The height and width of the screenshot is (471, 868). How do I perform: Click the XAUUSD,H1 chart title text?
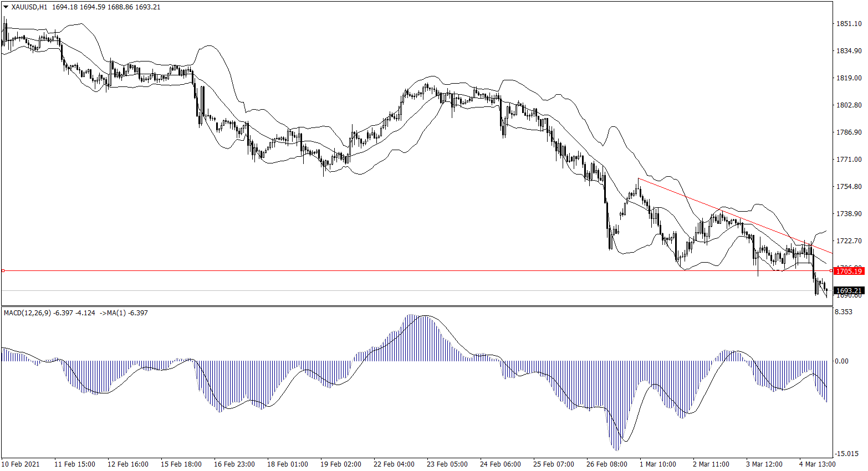(30, 7)
